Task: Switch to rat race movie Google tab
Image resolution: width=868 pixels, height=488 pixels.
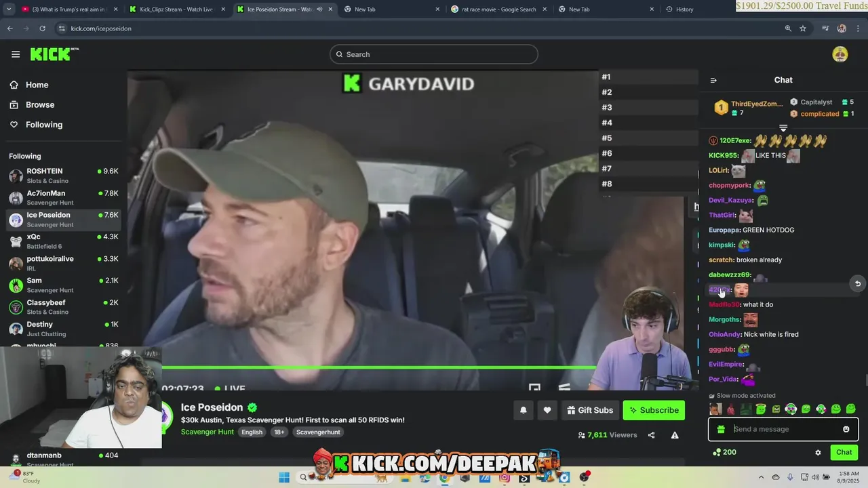Action: pos(498,9)
